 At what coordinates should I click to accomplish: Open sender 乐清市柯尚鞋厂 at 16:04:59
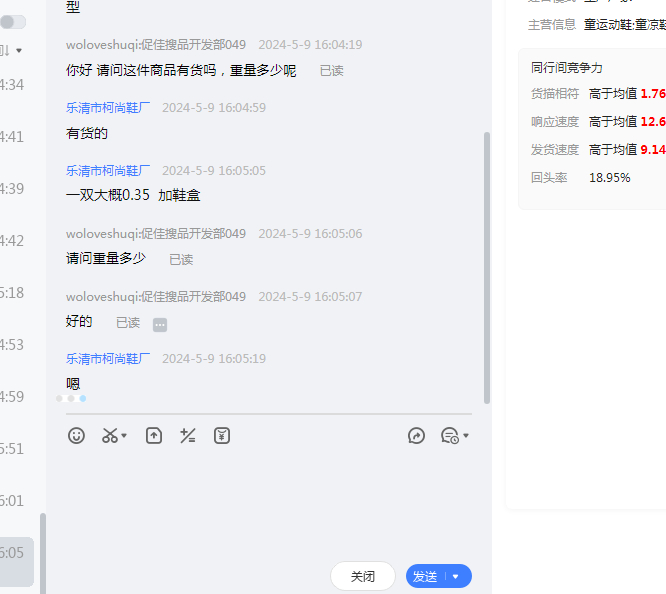(108, 107)
